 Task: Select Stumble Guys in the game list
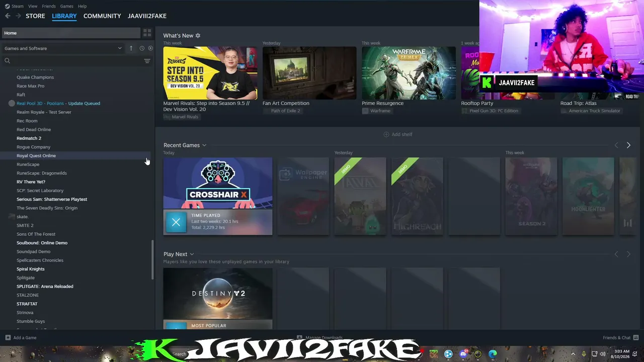(31, 321)
